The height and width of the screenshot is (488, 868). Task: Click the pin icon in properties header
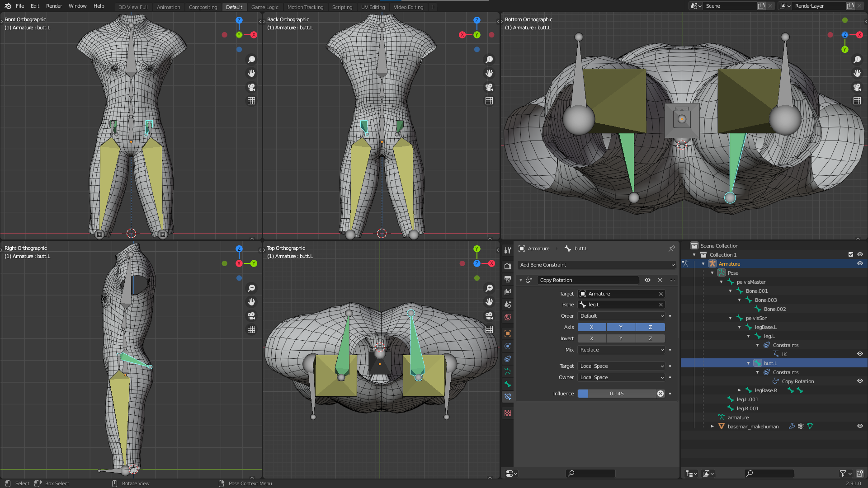[672, 249]
